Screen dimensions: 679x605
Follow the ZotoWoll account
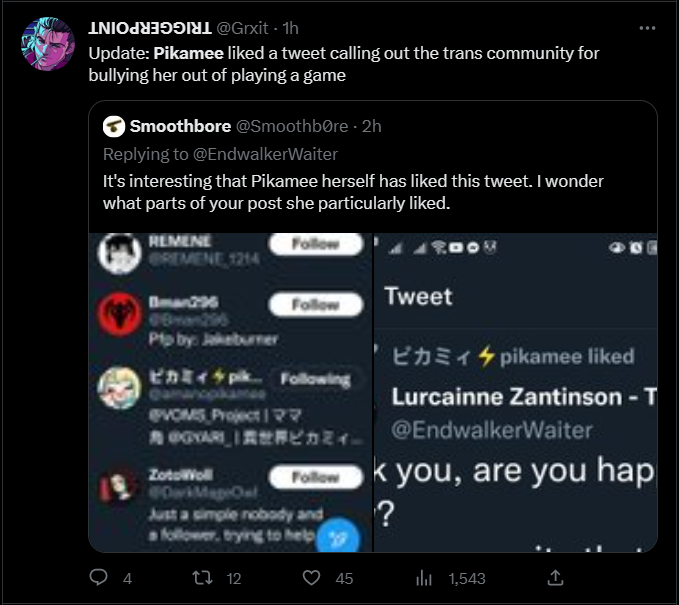coord(315,477)
